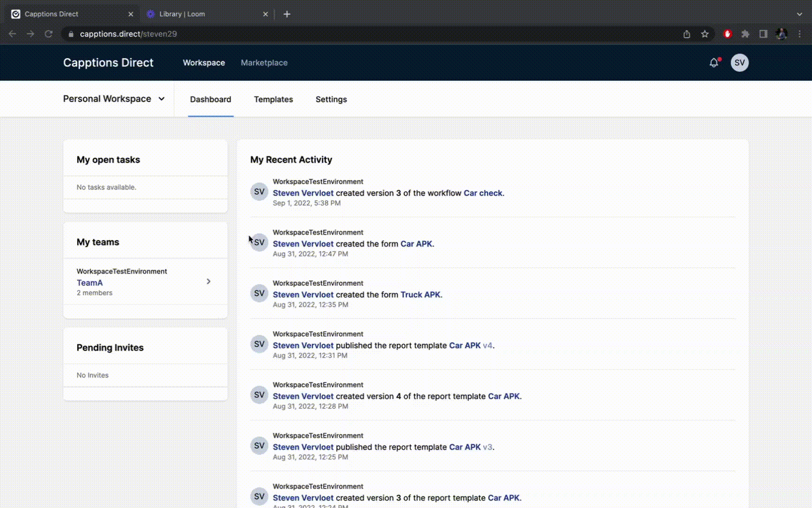Screen dimensions: 812x508
Task: Expand the TeamA row chevron
Action: (209, 281)
